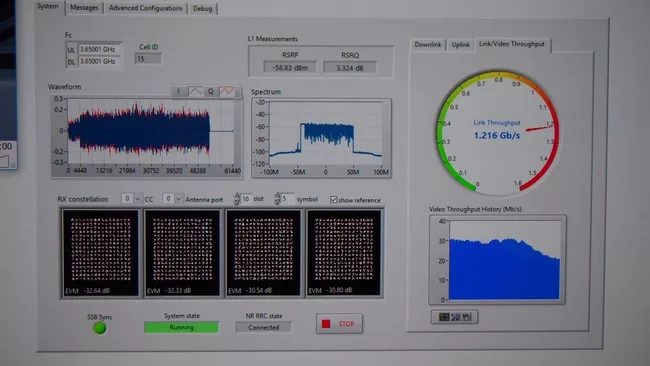
Task: Click the Cell ID field showing 15
Action: tap(148, 59)
